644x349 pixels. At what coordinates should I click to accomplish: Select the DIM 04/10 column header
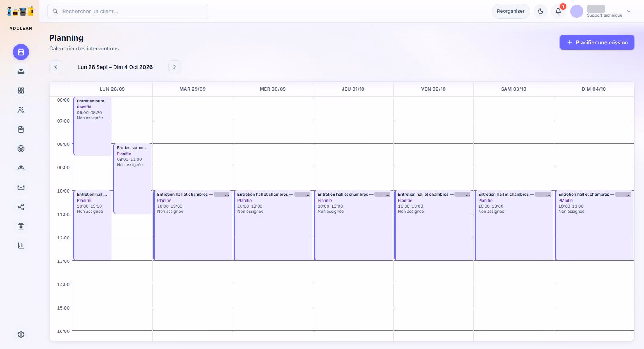(594, 89)
